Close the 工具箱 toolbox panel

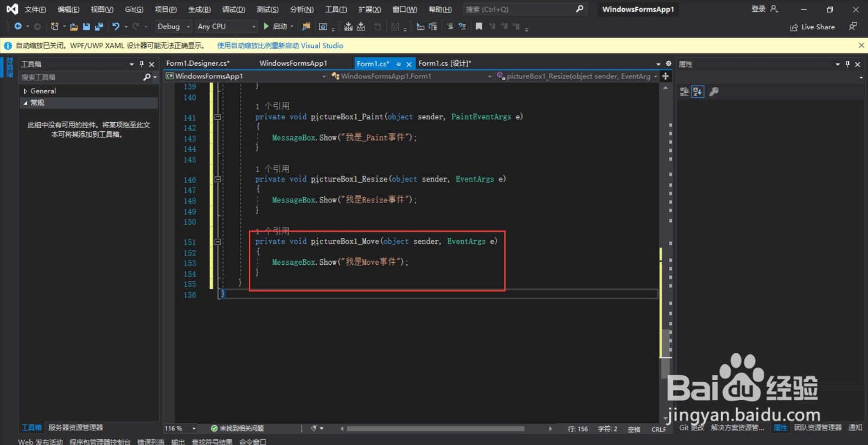(x=152, y=64)
